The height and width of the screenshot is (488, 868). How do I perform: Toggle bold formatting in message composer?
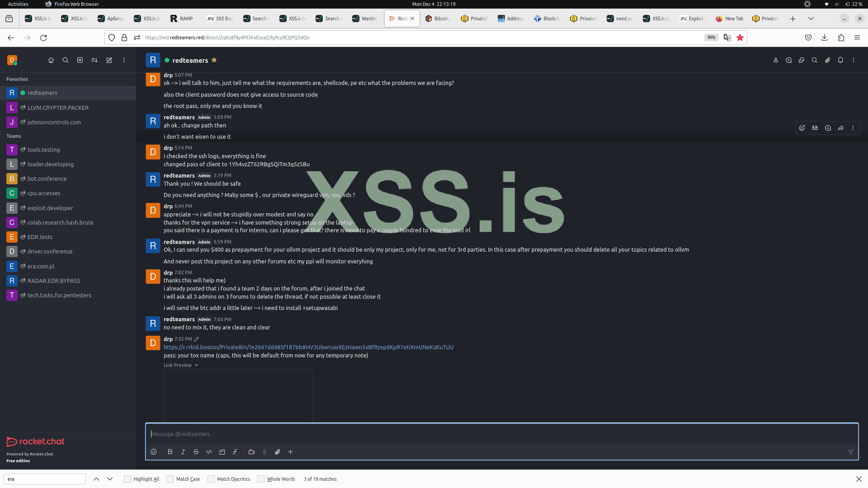pyautogui.click(x=170, y=452)
